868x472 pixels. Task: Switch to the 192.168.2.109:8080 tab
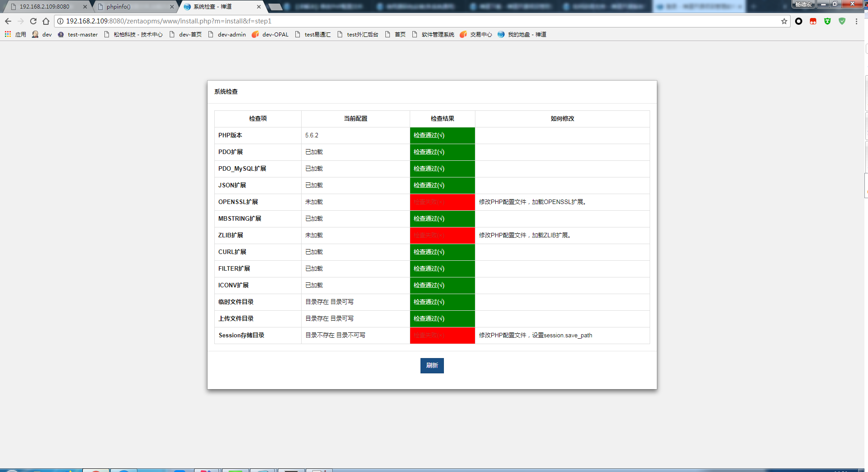(45, 7)
